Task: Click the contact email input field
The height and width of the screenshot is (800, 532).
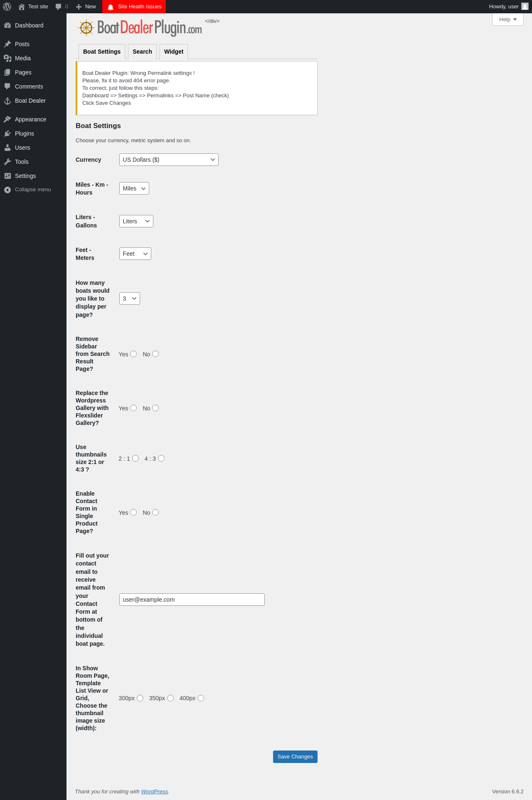Action: (x=192, y=600)
